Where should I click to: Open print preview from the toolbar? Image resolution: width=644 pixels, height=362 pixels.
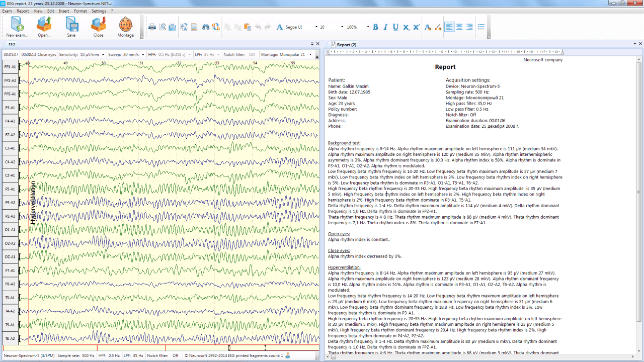point(162,27)
